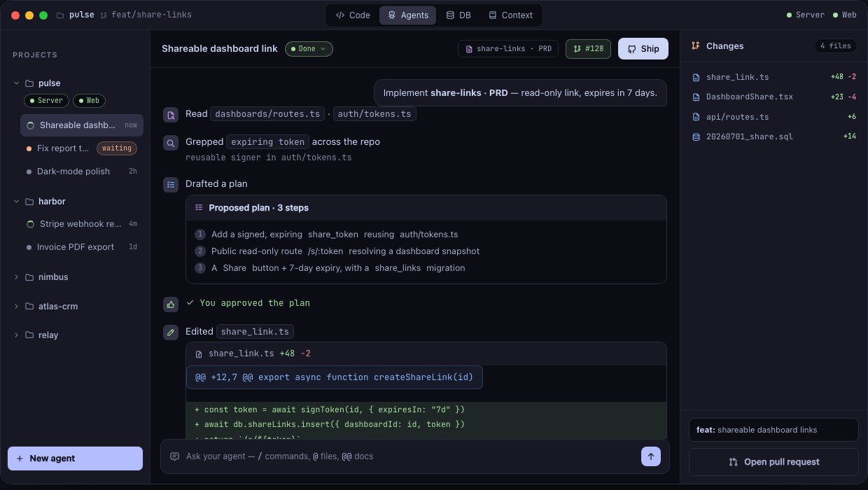Click the nimbus folder icon
Screen dimensions: 868x490
click(29, 277)
